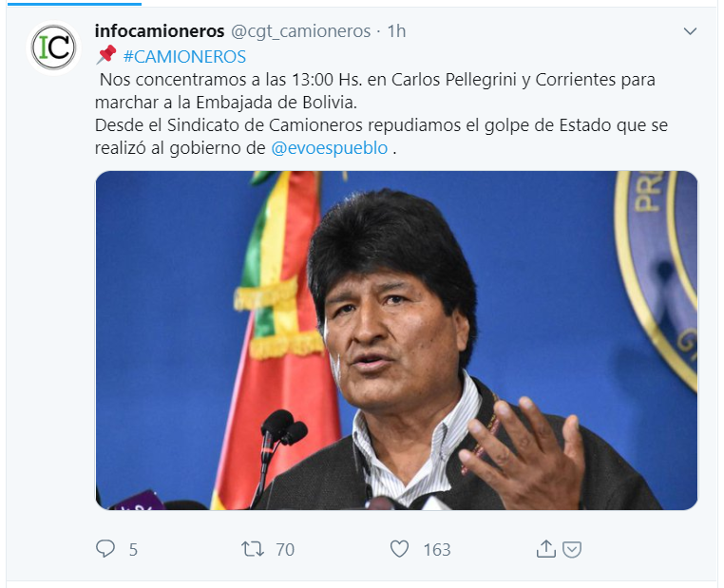Image resolution: width=724 pixels, height=588 pixels.
Task: Click the blue loading bar at the top
Action: pyautogui.click(x=74, y=4)
